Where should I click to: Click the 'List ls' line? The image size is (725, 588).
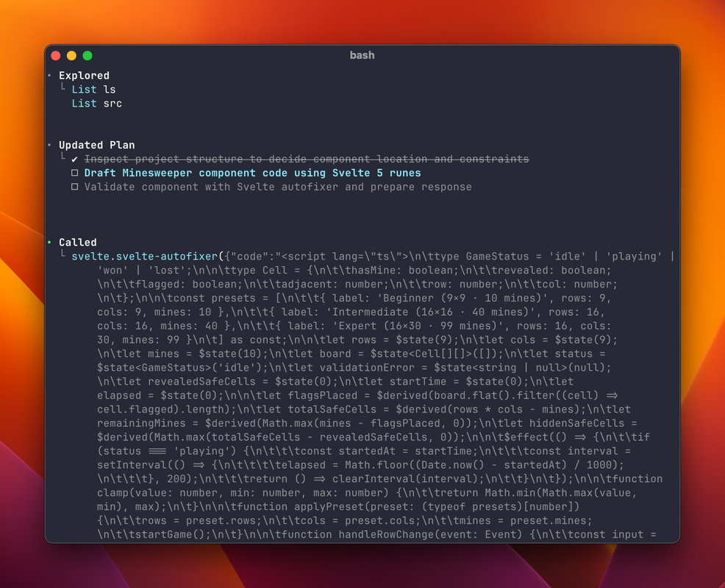point(93,89)
